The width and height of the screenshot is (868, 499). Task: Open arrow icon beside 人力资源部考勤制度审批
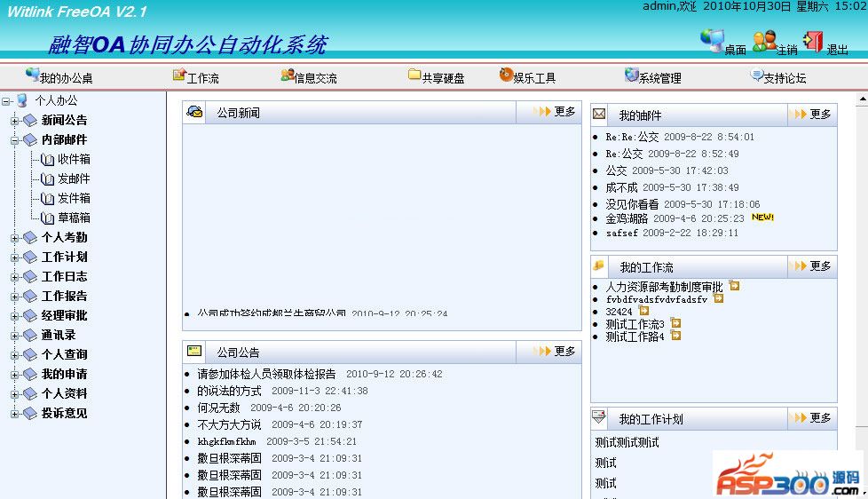734,286
